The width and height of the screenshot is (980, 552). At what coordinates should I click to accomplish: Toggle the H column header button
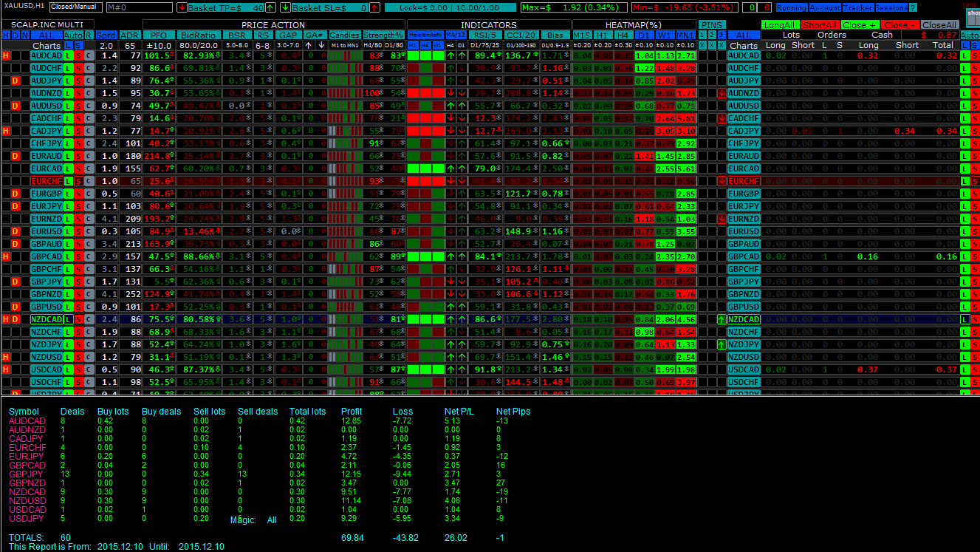coord(6,35)
